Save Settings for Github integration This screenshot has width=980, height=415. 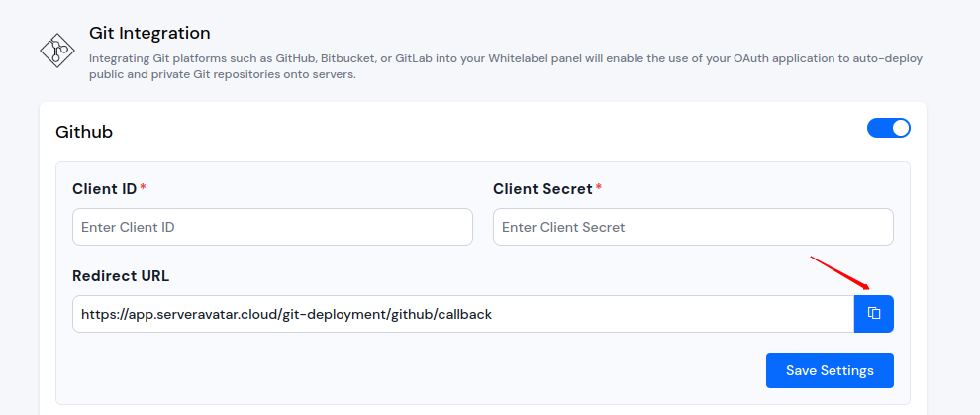(x=830, y=370)
